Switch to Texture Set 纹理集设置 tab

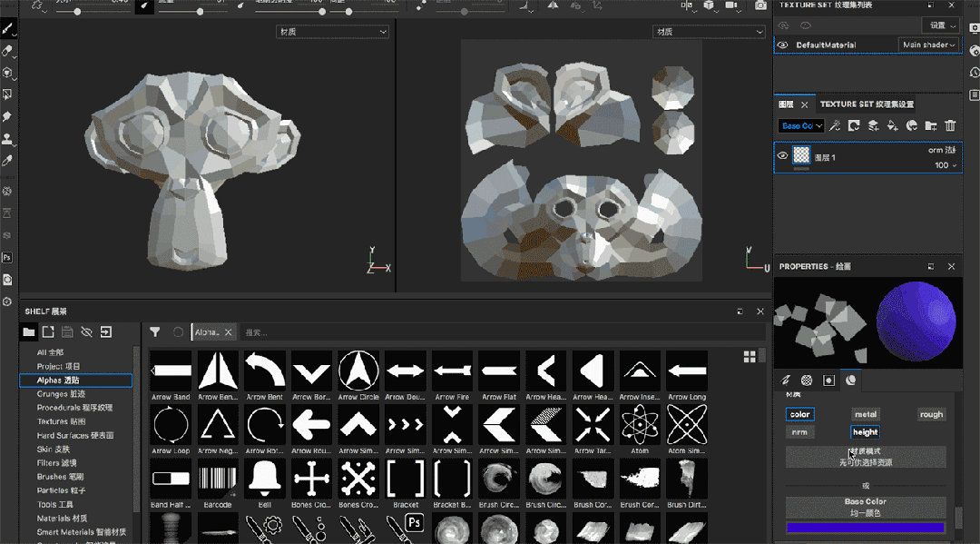tap(867, 104)
